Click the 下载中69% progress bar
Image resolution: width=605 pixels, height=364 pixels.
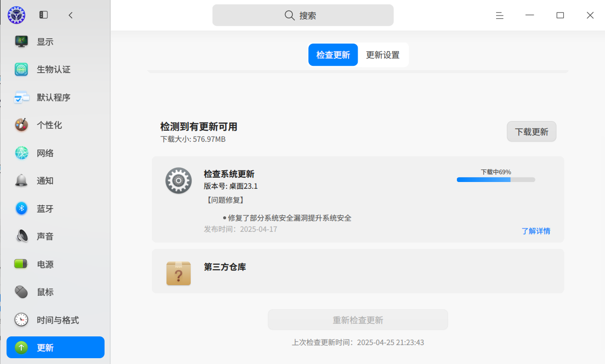496,180
